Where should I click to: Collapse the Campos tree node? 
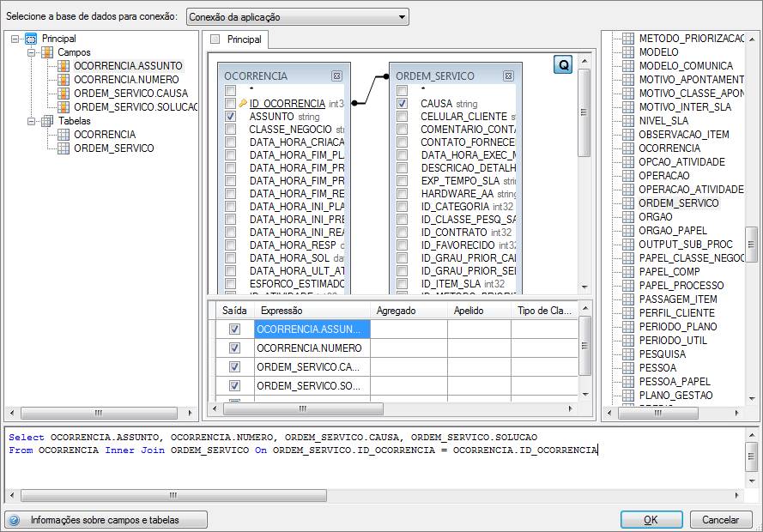click(x=31, y=52)
